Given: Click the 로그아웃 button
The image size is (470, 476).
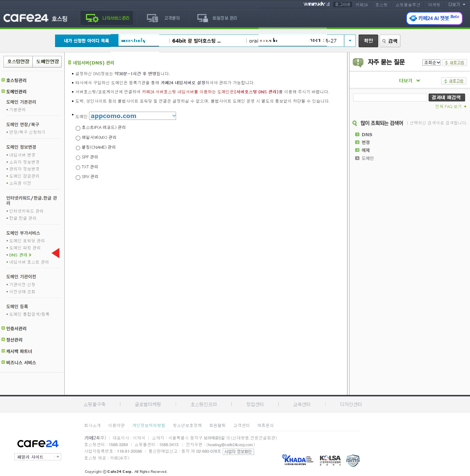Looking at the screenshot, I should click(342, 5).
